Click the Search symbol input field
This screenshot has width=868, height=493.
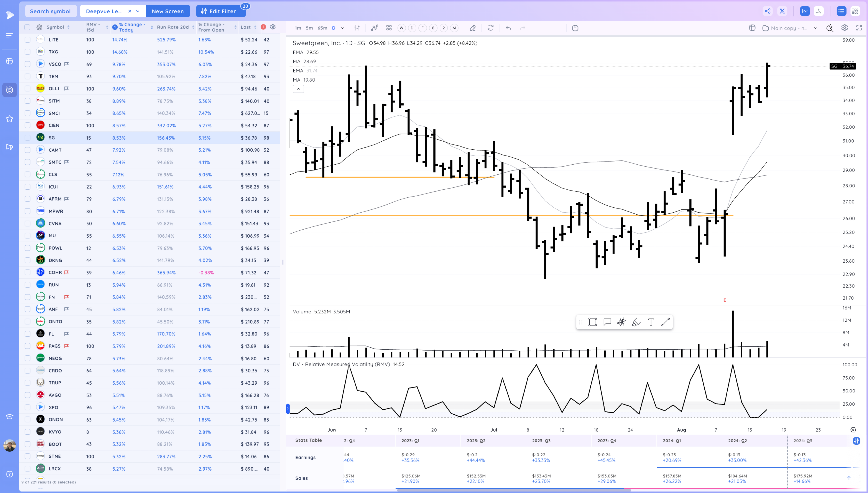coord(50,11)
